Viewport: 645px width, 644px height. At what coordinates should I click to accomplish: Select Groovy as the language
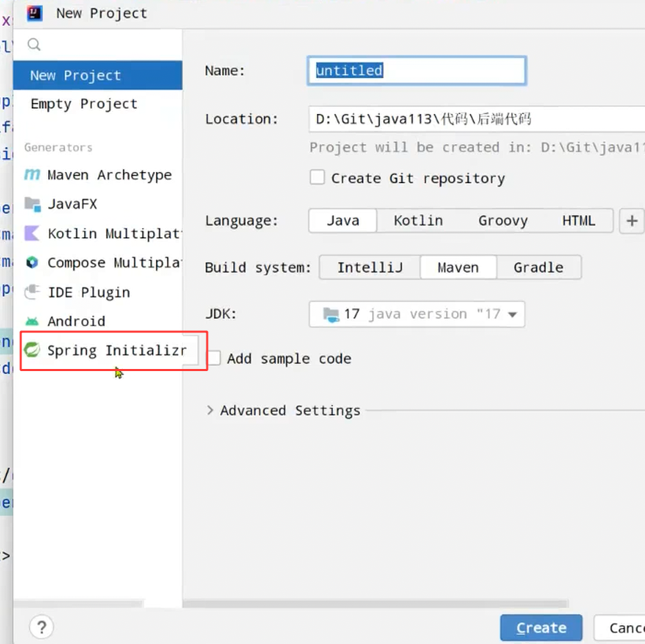coord(503,221)
